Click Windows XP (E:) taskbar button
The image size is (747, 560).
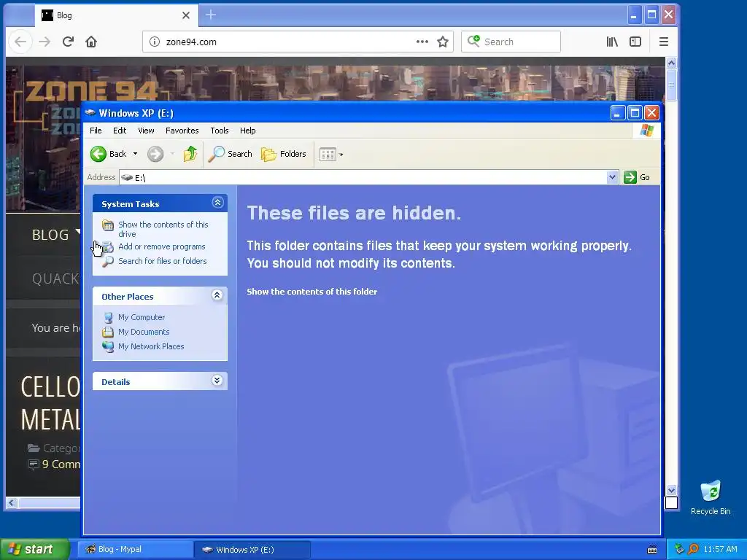click(252, 550)
